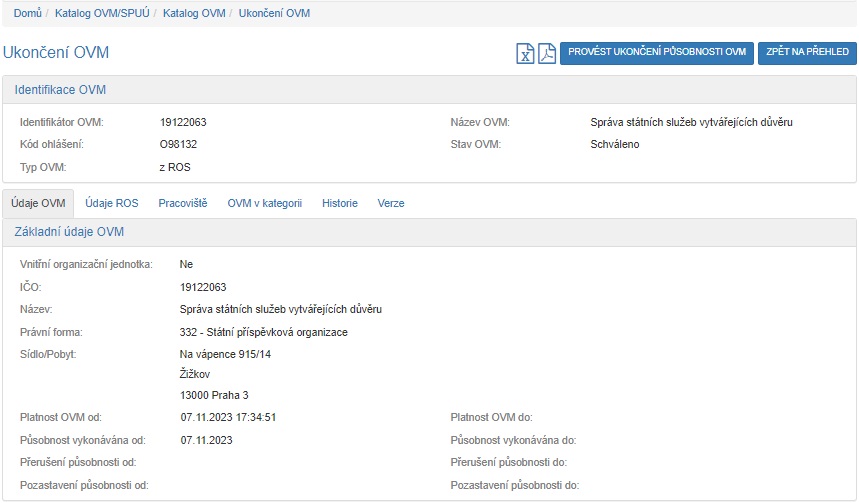Select the Údaje OVM tab
Viewport: 859px width, 503px height.
[x=39, y=203]
